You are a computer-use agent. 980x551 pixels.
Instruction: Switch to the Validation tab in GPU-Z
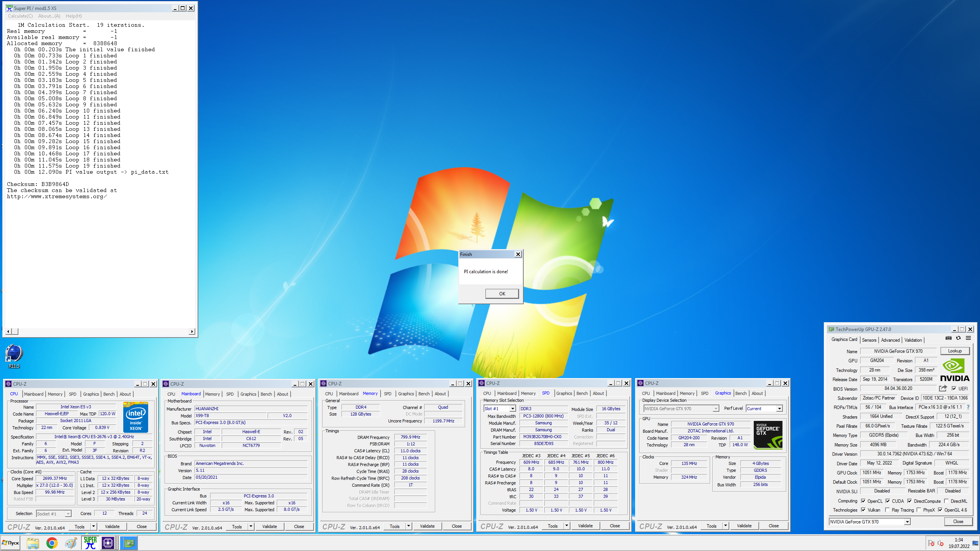point(913,340)
